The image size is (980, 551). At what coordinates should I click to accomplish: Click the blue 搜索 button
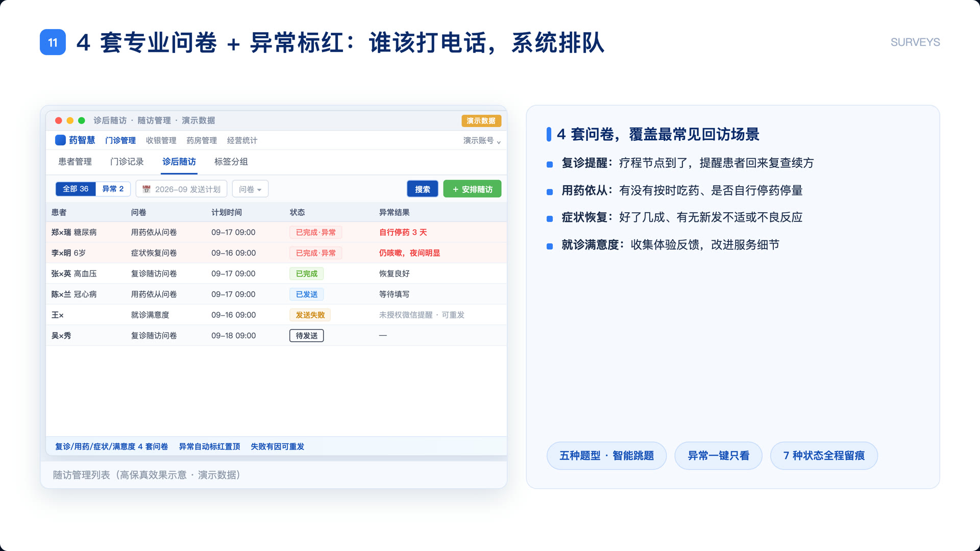(423, 189)
